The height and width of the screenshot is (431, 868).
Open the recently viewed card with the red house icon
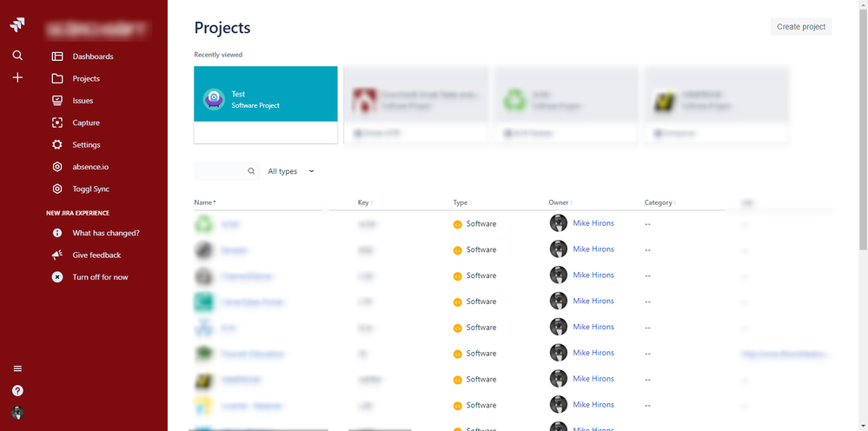416,104
